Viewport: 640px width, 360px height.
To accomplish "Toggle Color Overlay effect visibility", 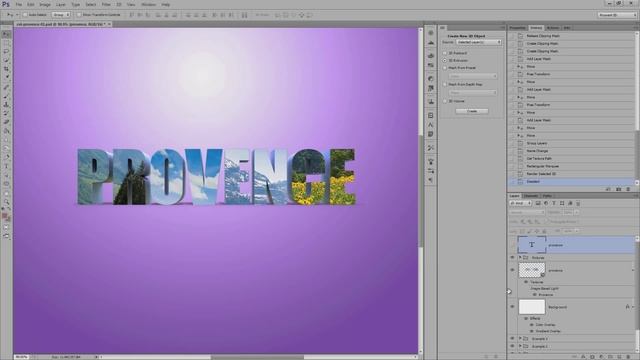I will click(x=532, y=324).
